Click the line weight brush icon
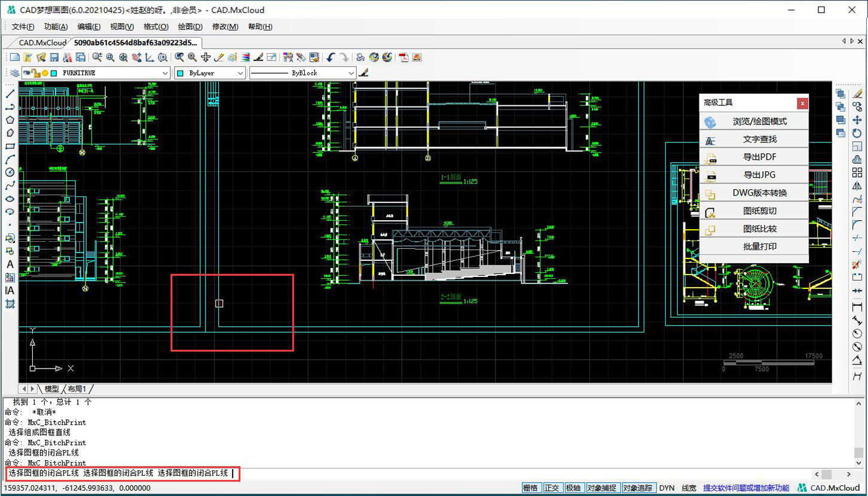Screen dimensions: 868x496 [x=363, y=73]
